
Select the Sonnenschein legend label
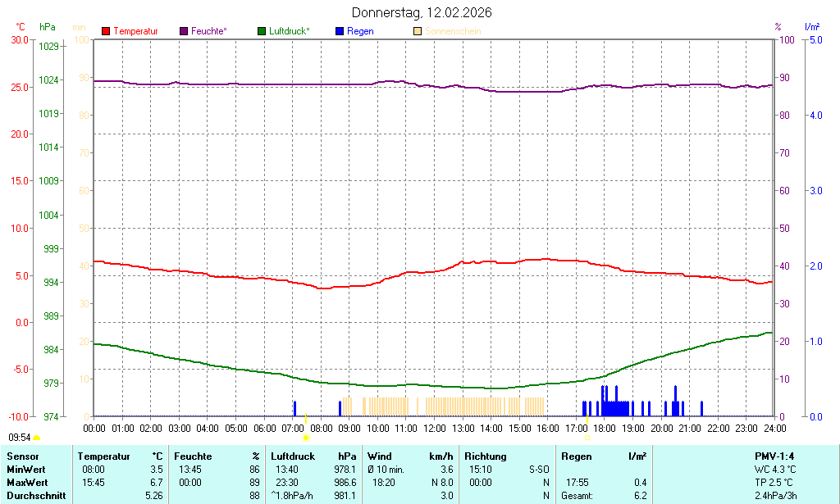click(453, 31)
